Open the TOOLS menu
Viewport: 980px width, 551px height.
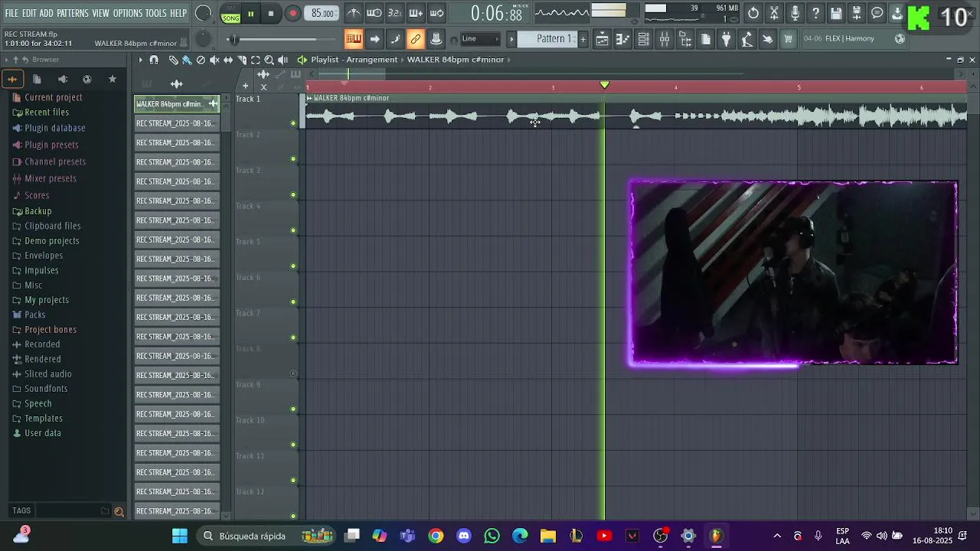tap(156, 13)
